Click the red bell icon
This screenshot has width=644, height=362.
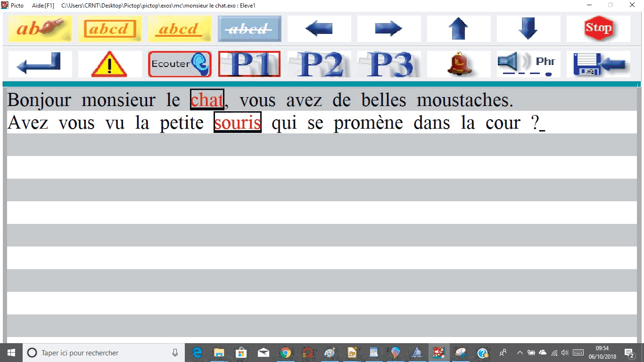tap(459, 64)
